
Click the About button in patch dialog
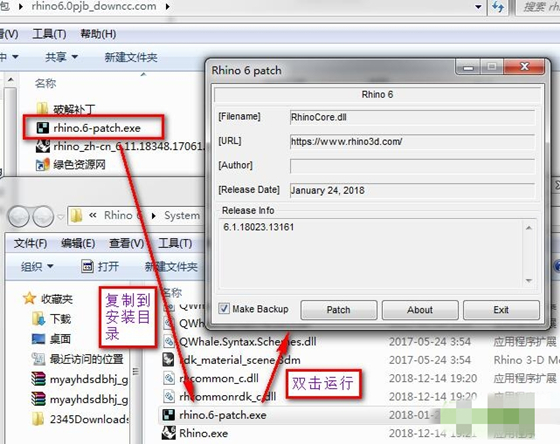(x=420, y=310)
